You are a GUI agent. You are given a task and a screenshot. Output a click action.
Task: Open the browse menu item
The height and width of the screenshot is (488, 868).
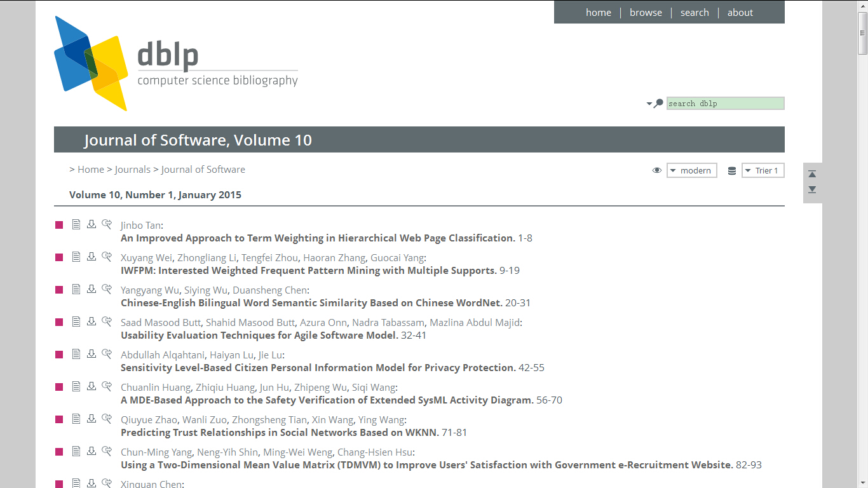pos(646,13)
